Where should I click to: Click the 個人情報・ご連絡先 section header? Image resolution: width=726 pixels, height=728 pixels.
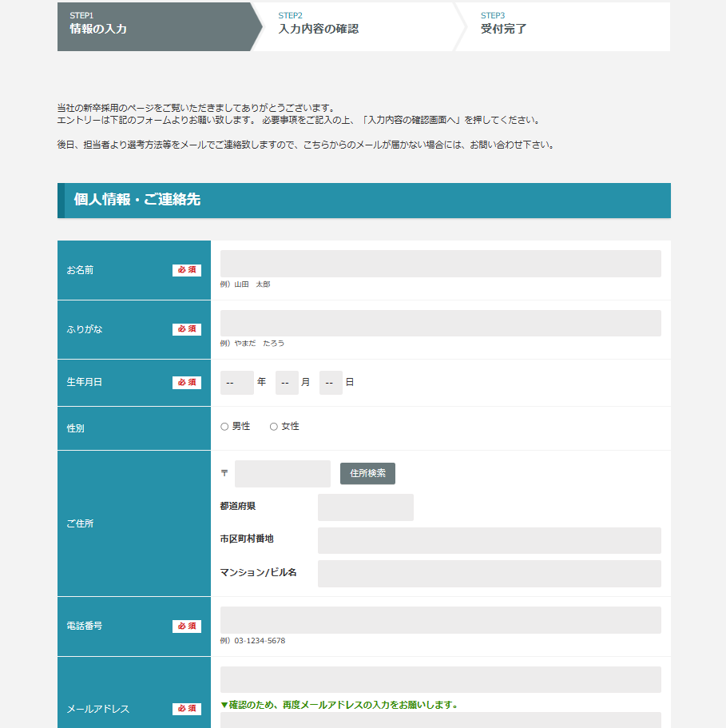coord(364,200)
